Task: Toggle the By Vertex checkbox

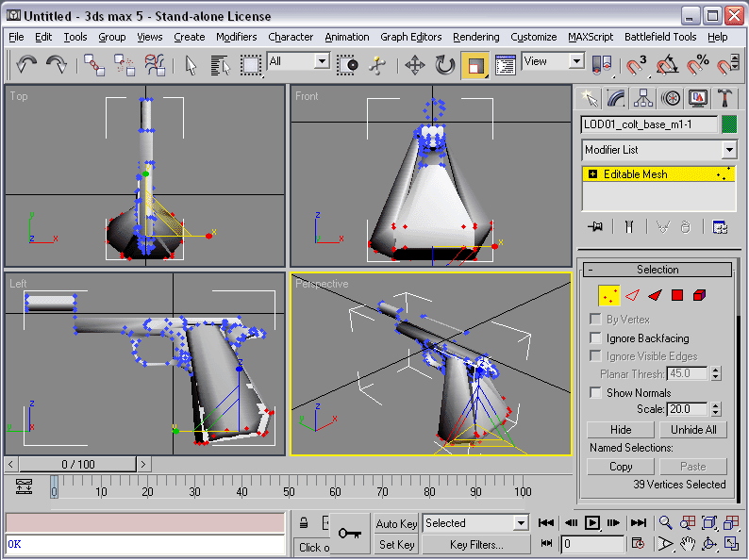Action: click(x=595, y=319)
